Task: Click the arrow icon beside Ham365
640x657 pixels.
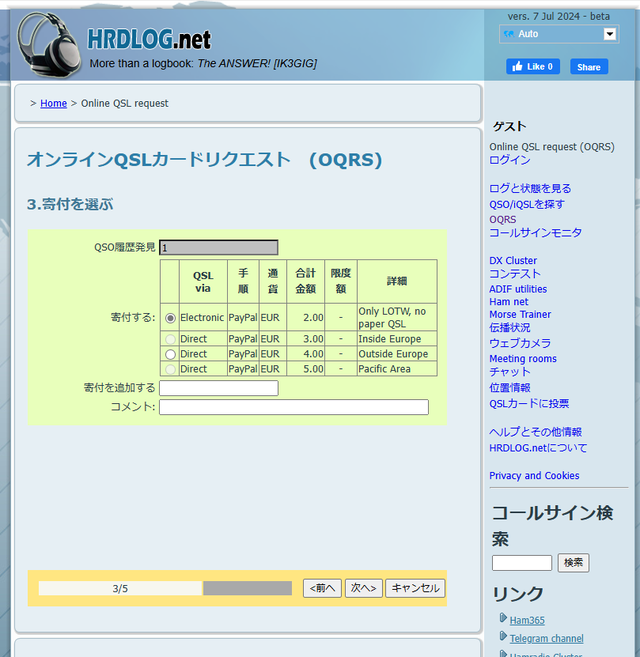Action: pos(503,618)
